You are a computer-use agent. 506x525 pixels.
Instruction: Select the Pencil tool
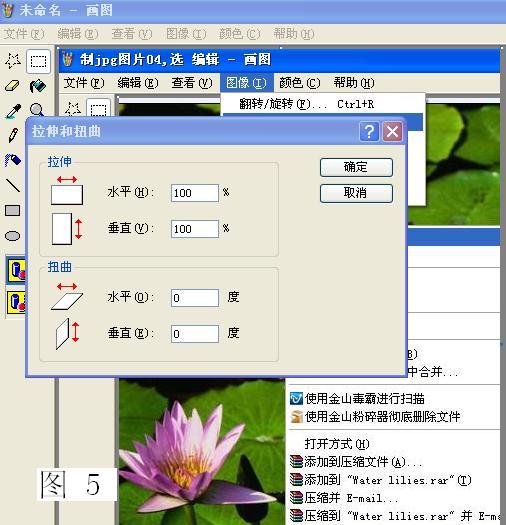13,135
